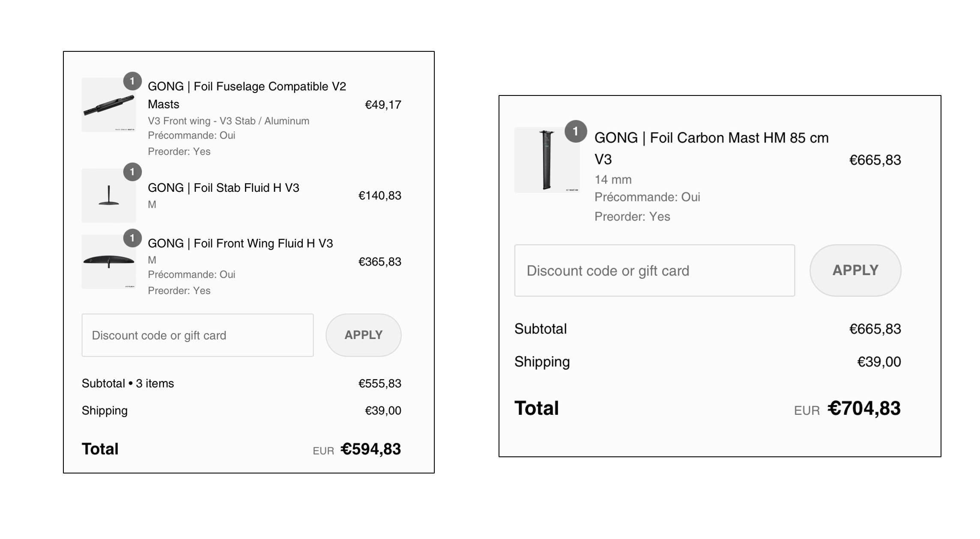Click the €49,17 fuselage price

(383, 105)
